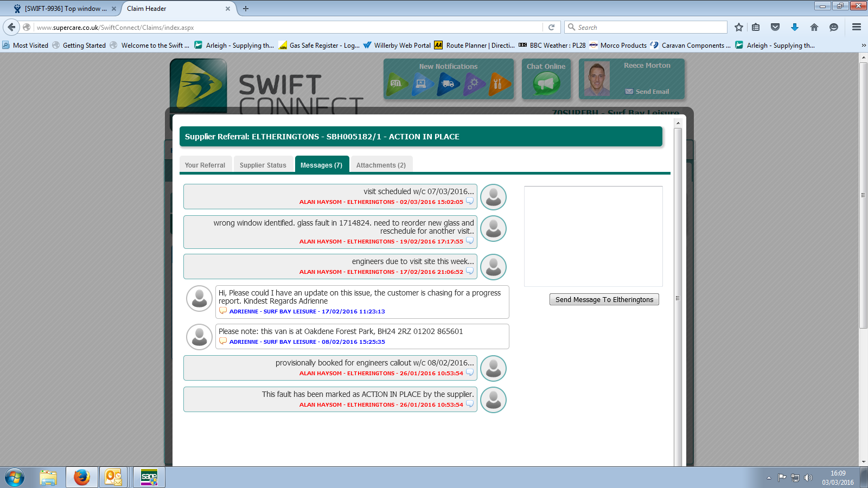The image size is (868, 488).
Task: Open the delivery truck notification icon
Action: (x=448, y=84)
